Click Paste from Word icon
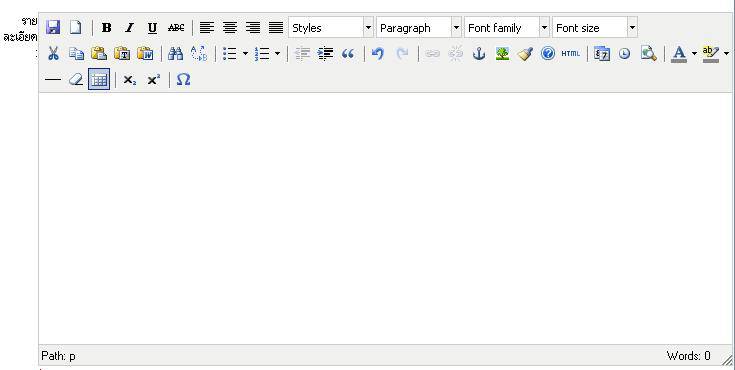This screenshot has height=370, width=735. [145, 53]
